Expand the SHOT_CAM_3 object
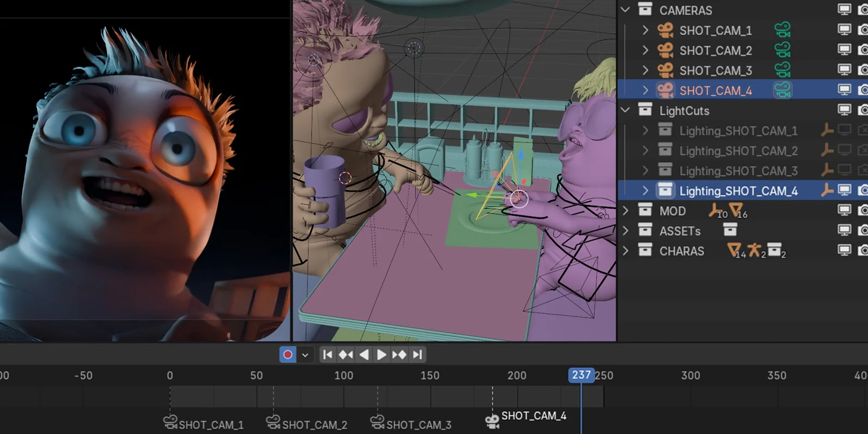868x434 pixels. 645,71
